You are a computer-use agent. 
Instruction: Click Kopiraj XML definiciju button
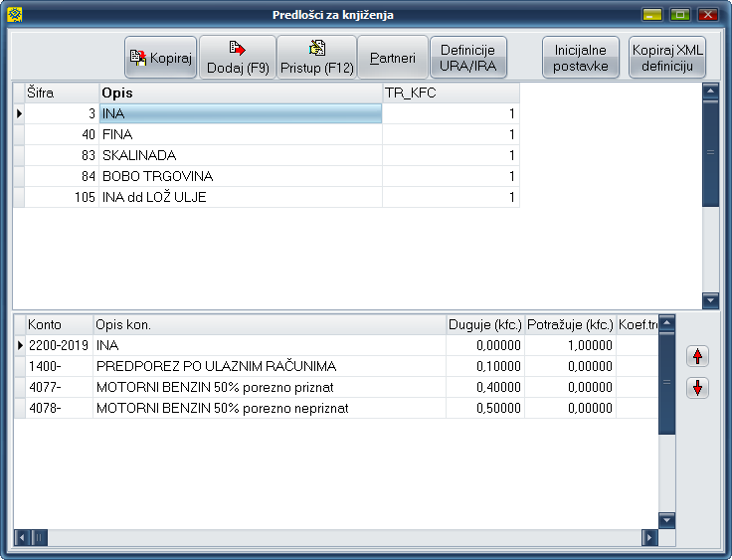click(667, 58)
